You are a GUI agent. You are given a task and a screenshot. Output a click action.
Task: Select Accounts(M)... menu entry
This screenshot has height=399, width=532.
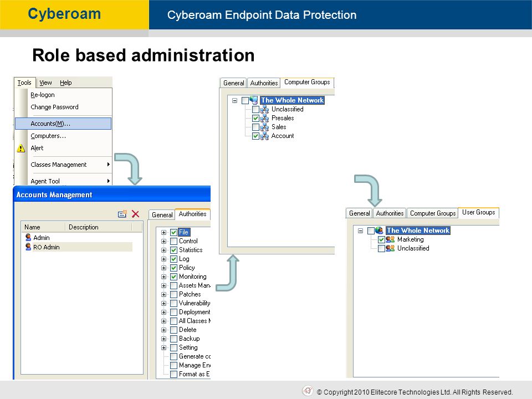pos(63,124)
